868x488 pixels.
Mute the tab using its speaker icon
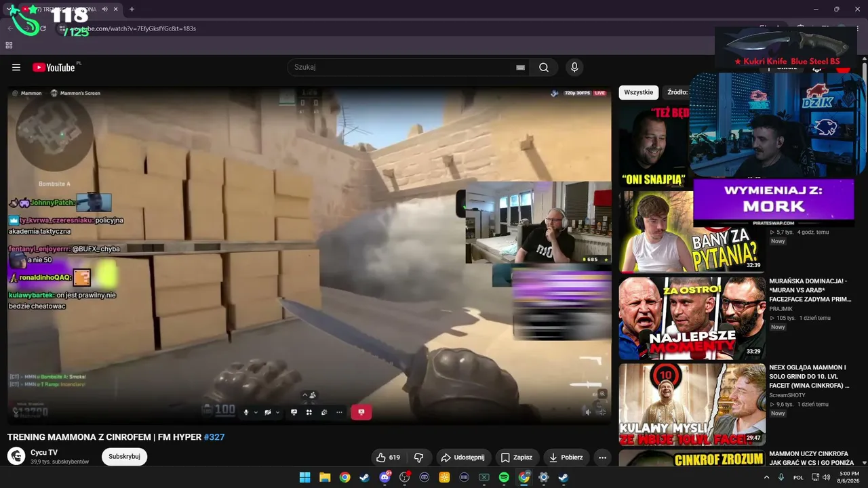click(104, 9)
